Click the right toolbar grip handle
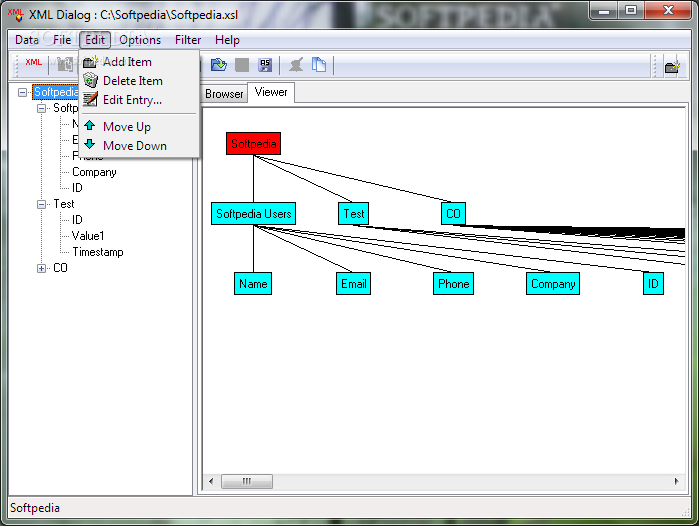 pyautogui.click(x=654, y=66)
